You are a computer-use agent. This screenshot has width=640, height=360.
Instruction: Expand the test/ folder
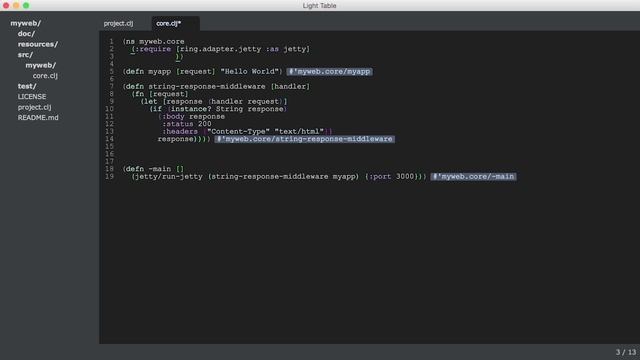point(27,86)
